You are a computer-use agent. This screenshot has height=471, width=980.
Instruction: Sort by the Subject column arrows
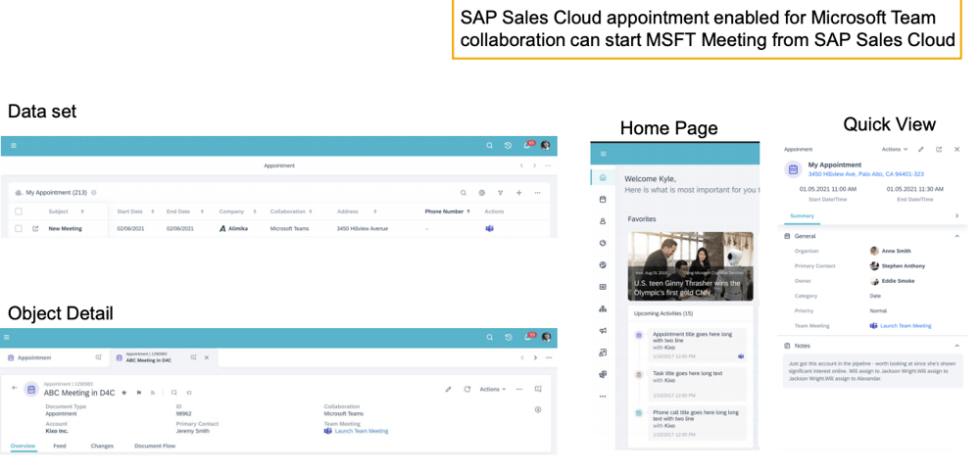82,212
